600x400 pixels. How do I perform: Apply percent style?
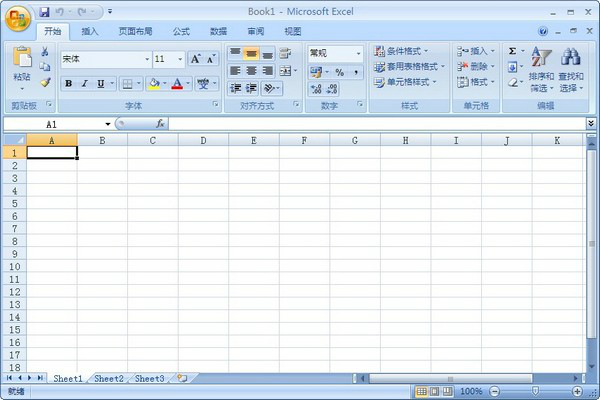339,72
